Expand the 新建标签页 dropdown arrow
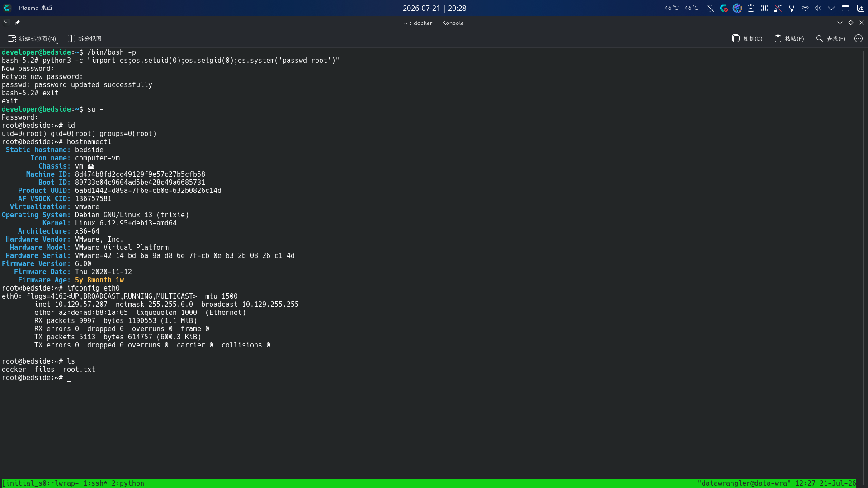The width and height of the screenshot is (868, 488). (57, 43)
